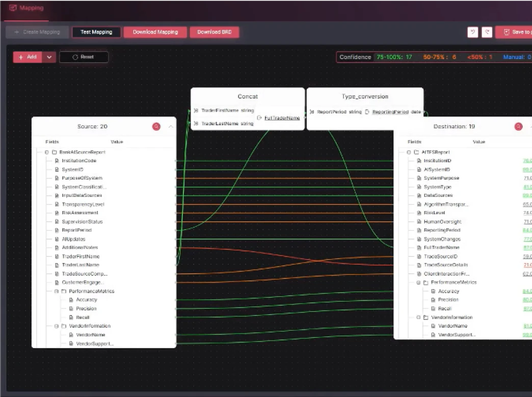Open the dropdown arrow next to Add
The image size is (532, 397).
49,57
